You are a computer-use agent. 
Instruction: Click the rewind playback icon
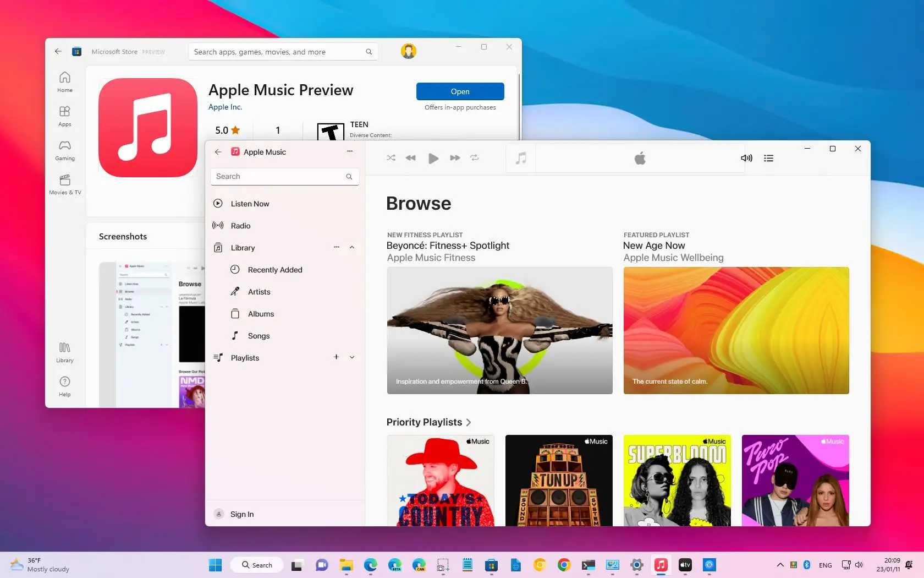tap(410, 158)
